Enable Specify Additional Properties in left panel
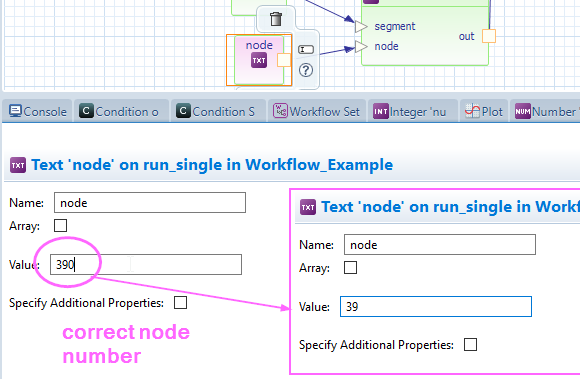This screenshot has width=580, height=379. [x=180, y=302]
